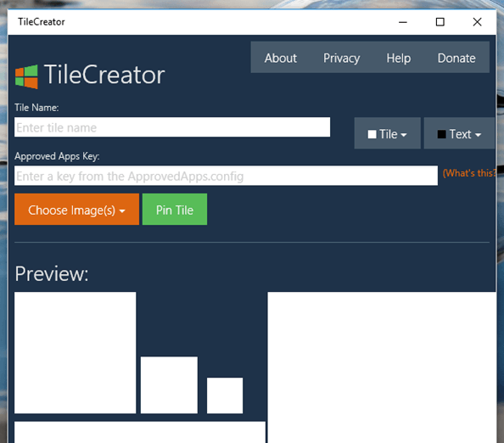Image resolution: width=504 pixels, height=443 pixels.
Task: Open the About menu item
Action: click(281, 59)
